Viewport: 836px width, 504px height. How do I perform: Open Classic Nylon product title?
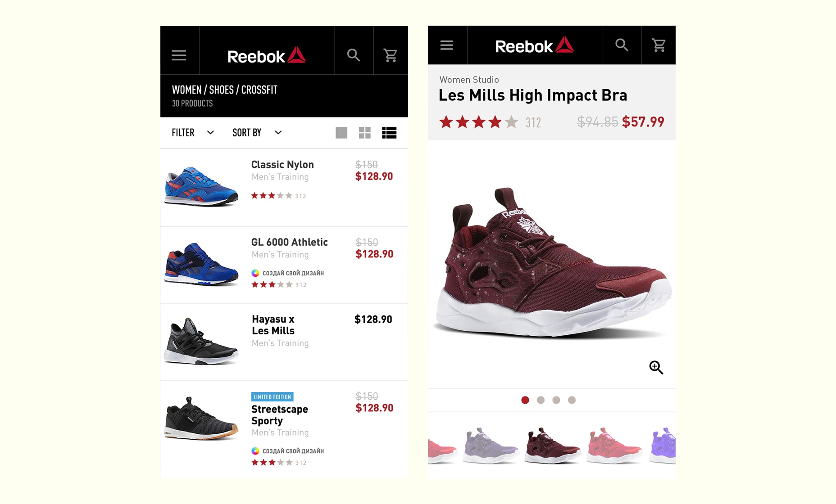point(282,165)
